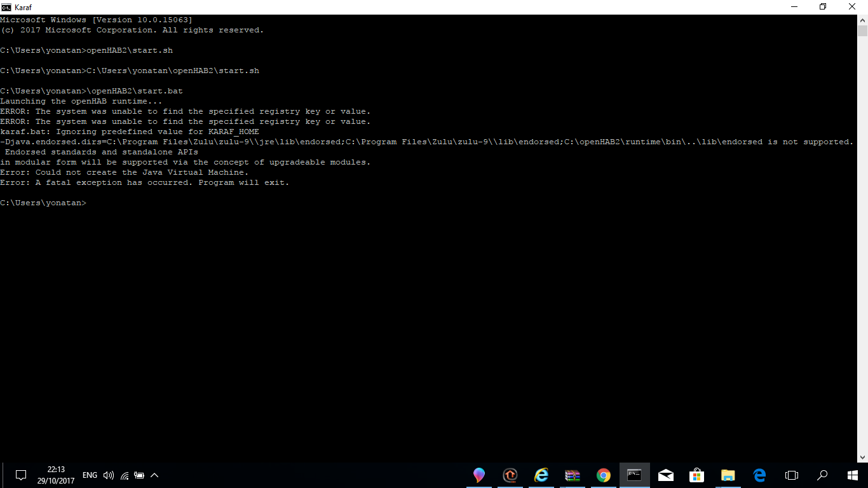Open WinRAR from the taskbar

[573, 475]
